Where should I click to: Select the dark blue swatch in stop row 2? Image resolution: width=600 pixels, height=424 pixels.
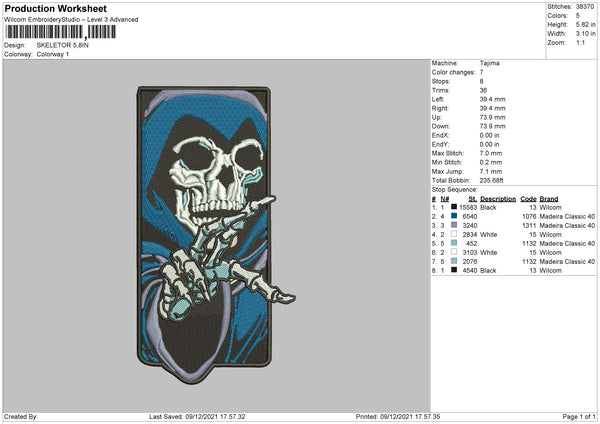454,216
